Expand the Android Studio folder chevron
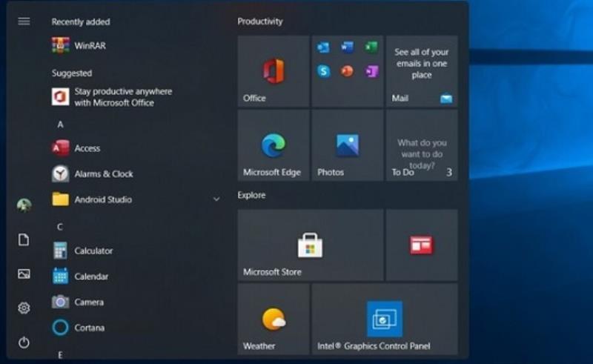 (x=216, y=199)
